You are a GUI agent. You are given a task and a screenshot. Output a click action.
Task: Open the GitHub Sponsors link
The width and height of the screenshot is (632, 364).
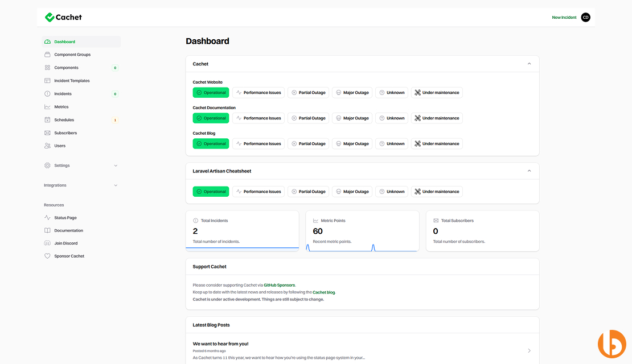click(280, 285)
